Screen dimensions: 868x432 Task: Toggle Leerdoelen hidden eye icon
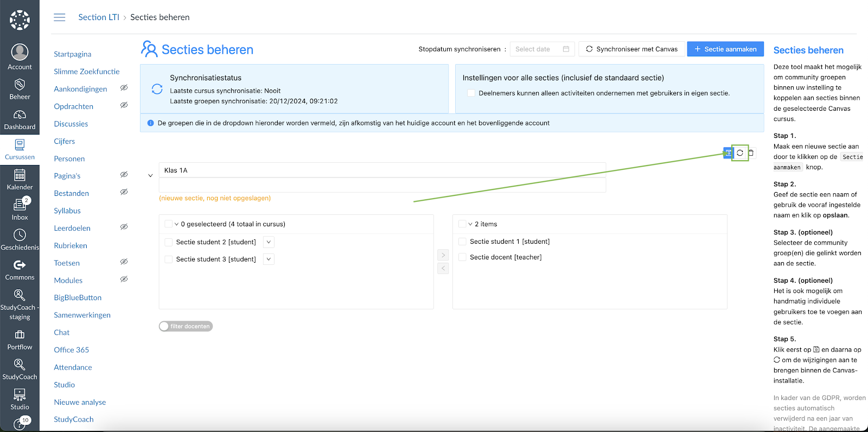[x=124, y=227]
